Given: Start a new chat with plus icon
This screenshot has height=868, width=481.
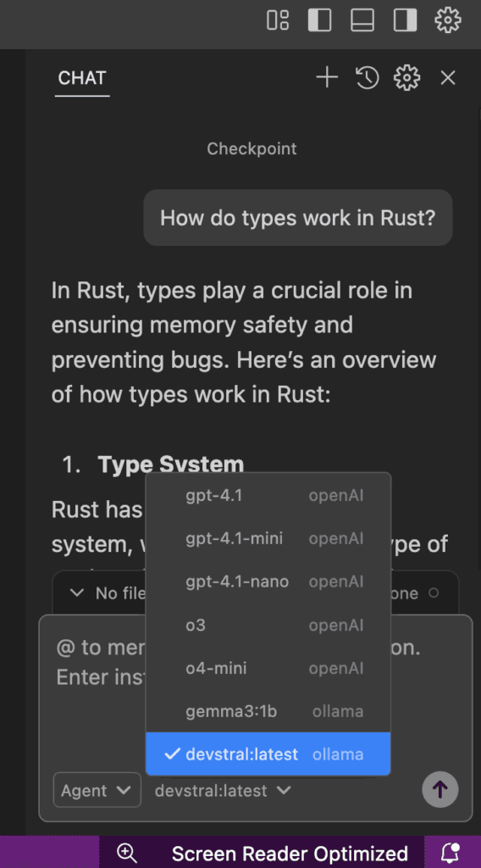Looking at the screenshot, I should point(327,77).
